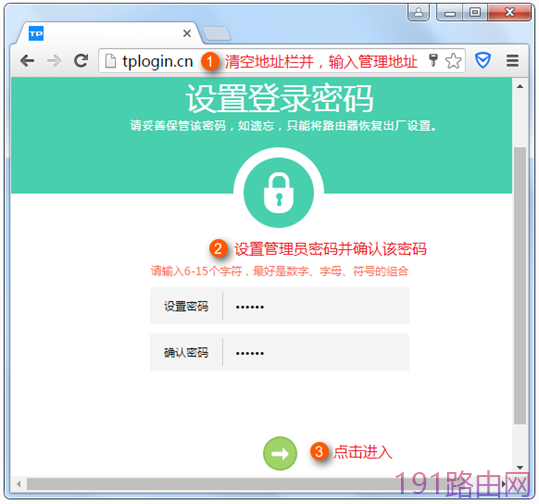Close the TP browser tab

pos(187,33)
